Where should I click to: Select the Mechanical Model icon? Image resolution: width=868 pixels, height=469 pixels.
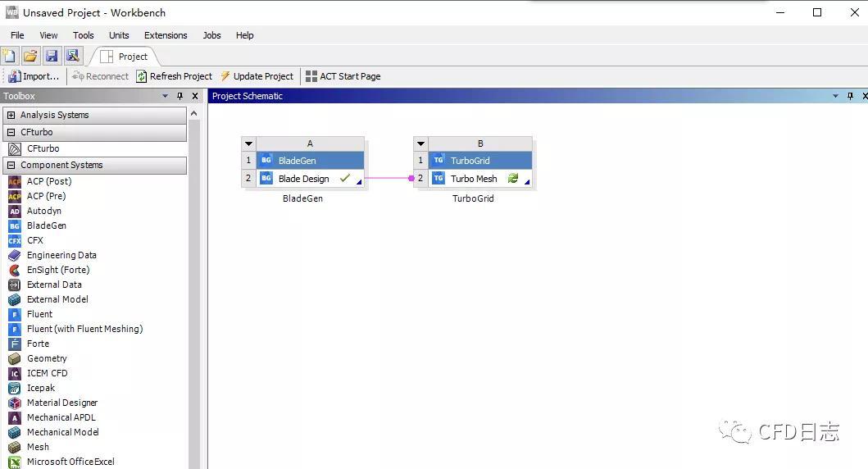[x=15, y=432]
